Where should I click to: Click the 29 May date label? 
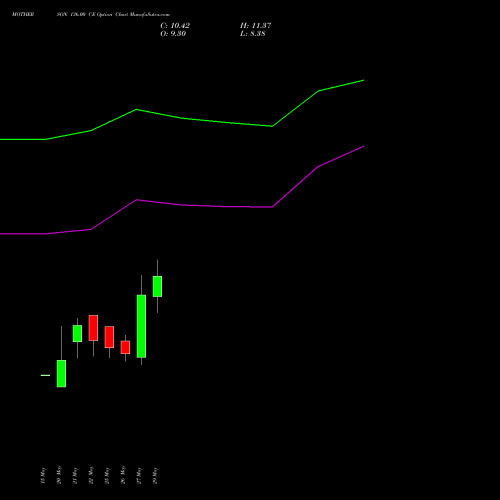tap(155, 475)
